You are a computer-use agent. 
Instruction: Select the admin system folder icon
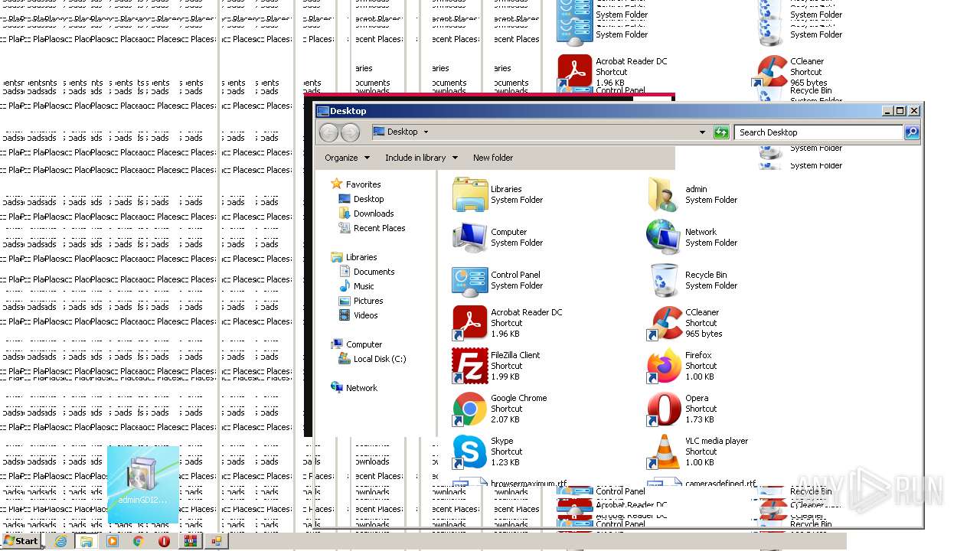point(664,194)
